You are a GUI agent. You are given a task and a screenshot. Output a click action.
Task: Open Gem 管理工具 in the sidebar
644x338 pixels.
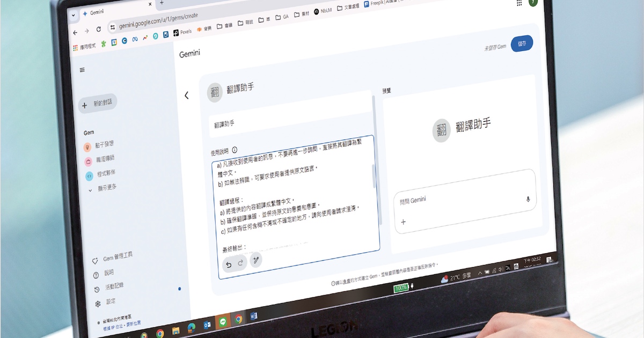[112, 257]
